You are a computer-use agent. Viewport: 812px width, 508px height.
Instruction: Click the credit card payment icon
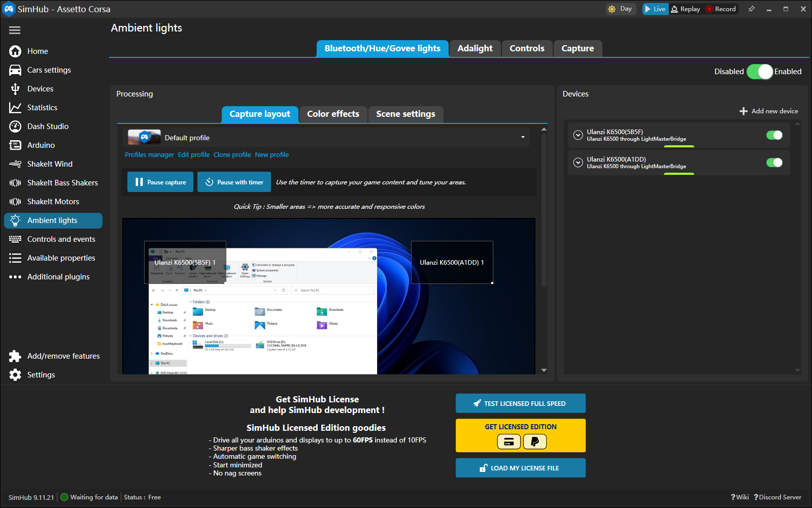(509, 441)
